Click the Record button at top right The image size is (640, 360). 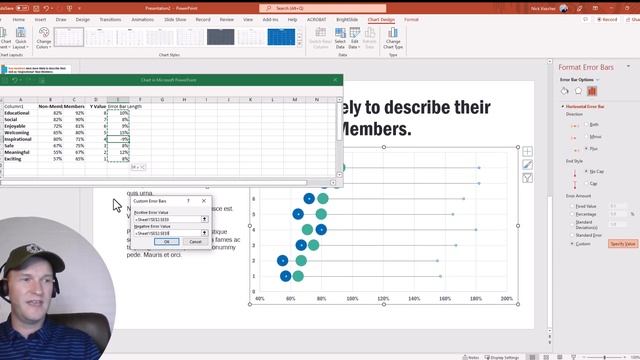tap(607, 20)
